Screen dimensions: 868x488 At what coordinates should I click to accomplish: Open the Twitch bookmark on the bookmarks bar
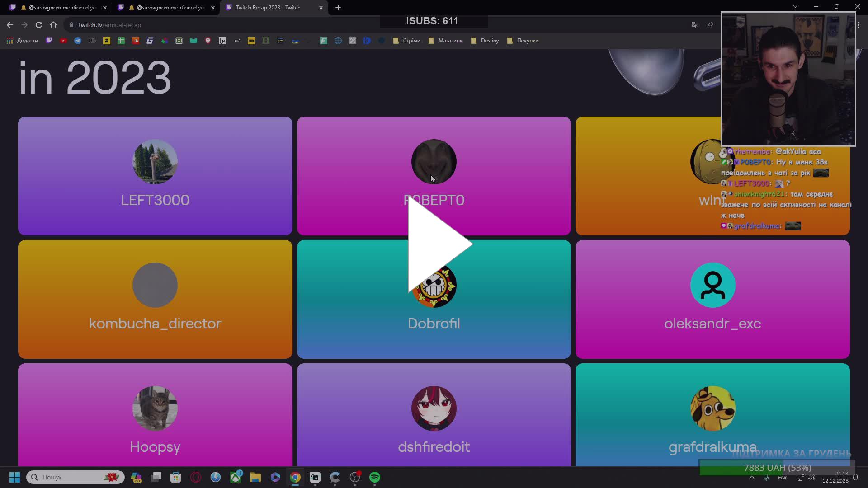pos(49,40)
